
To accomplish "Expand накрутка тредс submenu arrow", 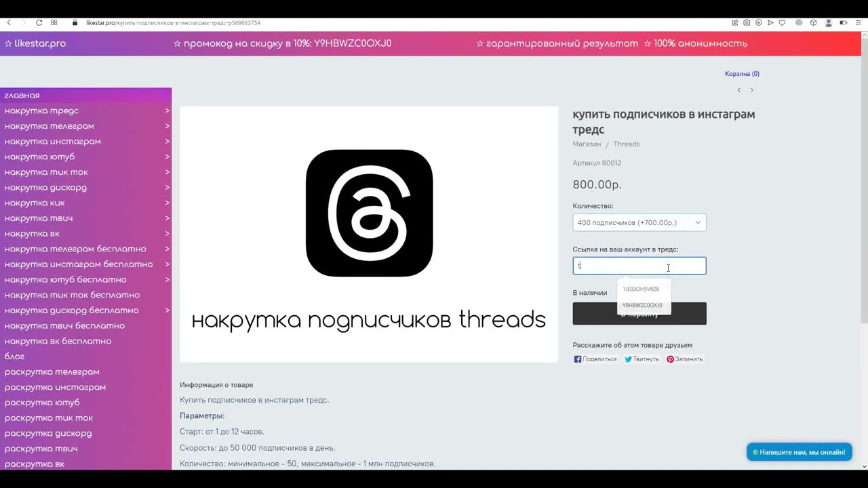I will (x=167, y=110).
